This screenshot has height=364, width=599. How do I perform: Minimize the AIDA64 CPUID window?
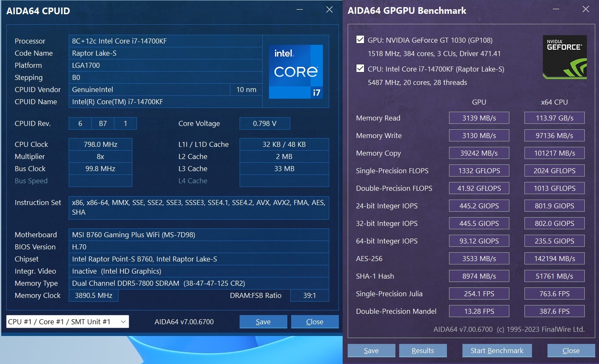point(300,10)
